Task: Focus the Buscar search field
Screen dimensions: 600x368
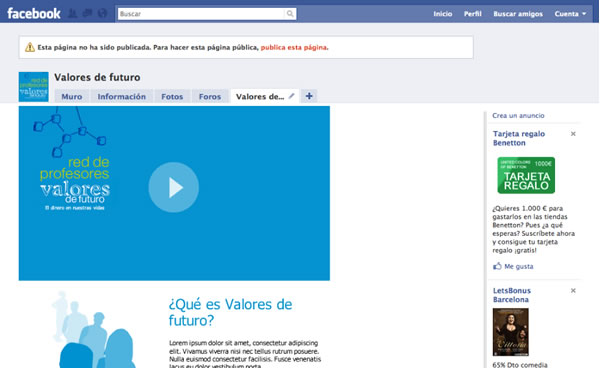Action: point(202,14)
